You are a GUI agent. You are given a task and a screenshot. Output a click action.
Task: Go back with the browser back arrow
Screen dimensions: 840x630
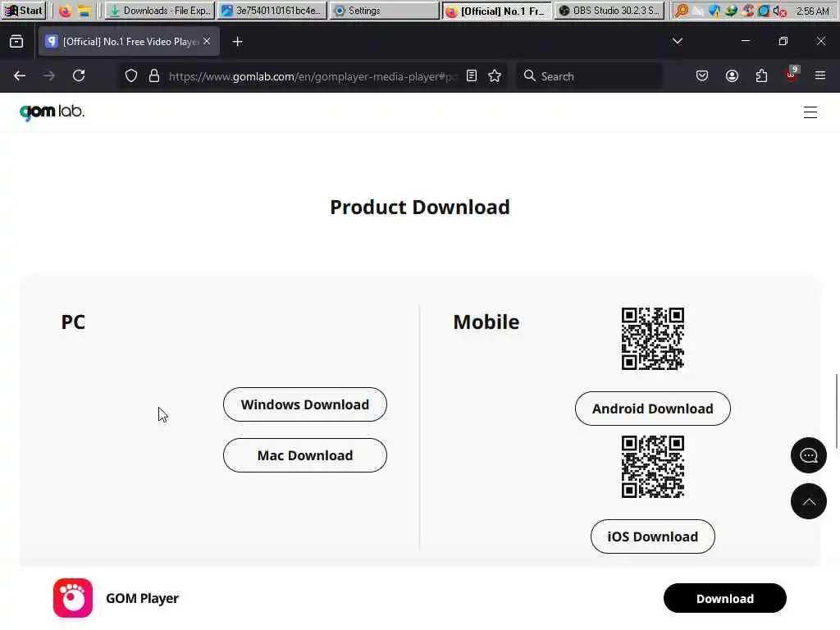pyautogui.click(x=20, y=76)
